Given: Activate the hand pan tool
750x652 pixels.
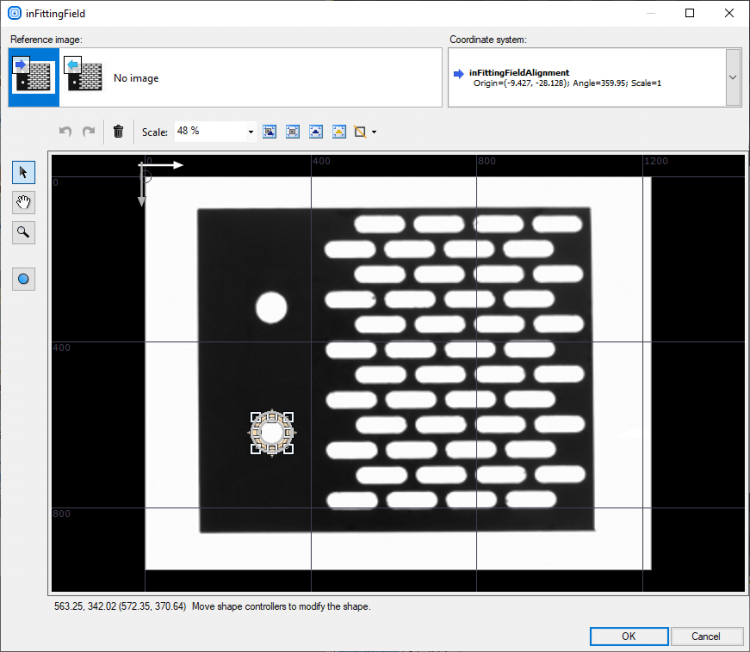Looking at the screenshot, I should [23, 202].
